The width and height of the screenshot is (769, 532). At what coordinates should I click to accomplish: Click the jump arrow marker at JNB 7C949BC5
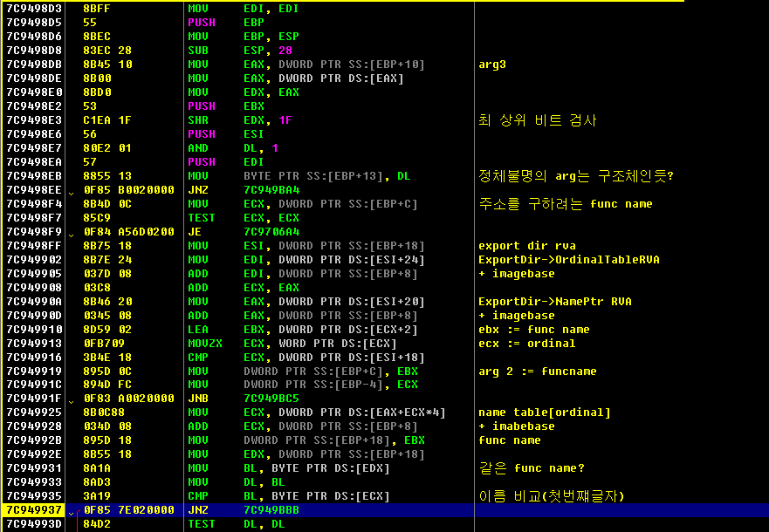tap(71, 402)
